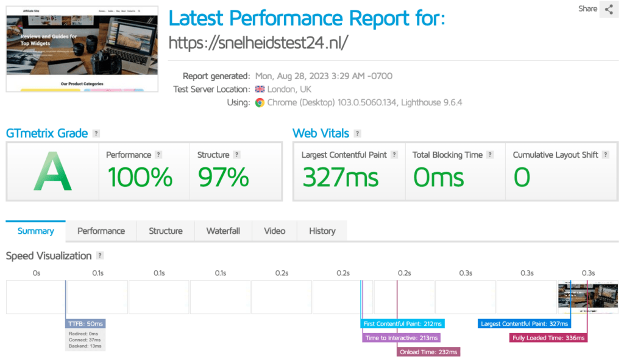624x364 pixels.
Task: Click help icon beside Web Vitals heading
Action: click(x=357, y=133)
